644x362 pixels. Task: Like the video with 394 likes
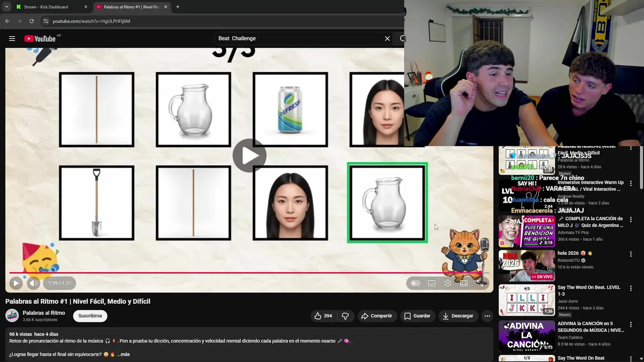tap(323, 316)
